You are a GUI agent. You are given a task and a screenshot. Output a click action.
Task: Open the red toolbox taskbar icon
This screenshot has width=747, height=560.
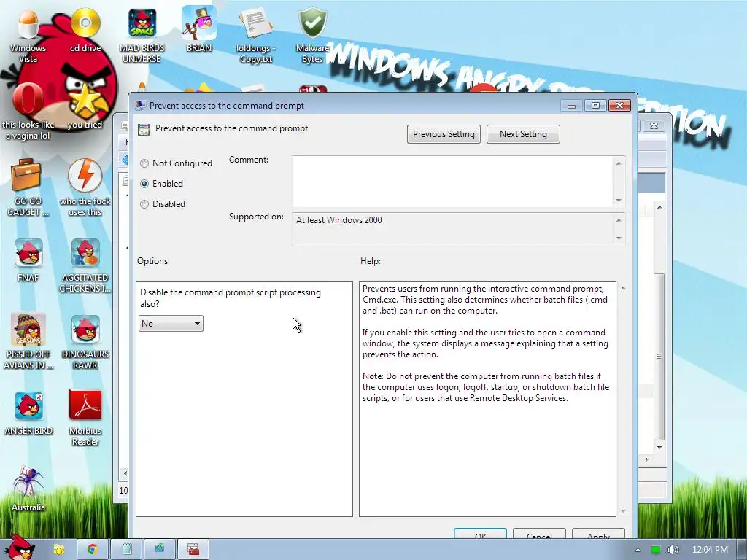(193, 550)
